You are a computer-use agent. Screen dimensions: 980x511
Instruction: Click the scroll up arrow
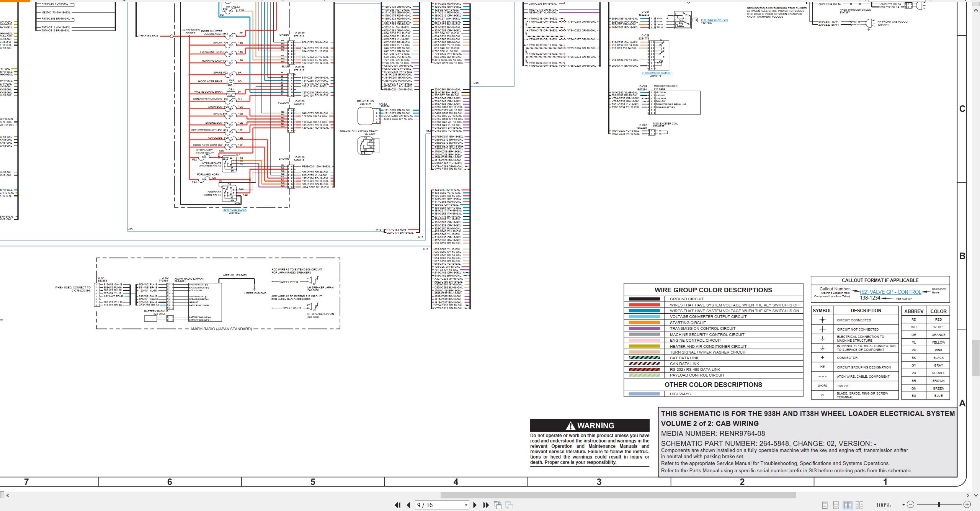pos(976,10)
